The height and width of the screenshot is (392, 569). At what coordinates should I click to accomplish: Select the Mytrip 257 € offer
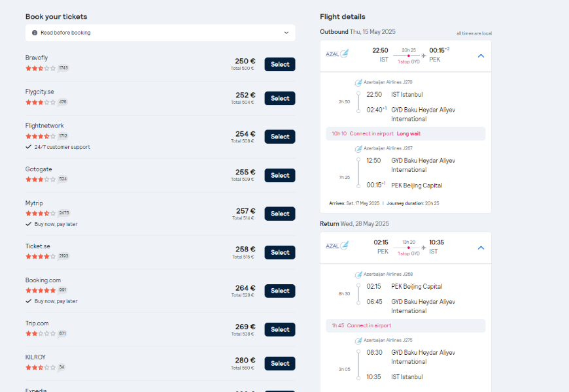click(x=280, y=214)
